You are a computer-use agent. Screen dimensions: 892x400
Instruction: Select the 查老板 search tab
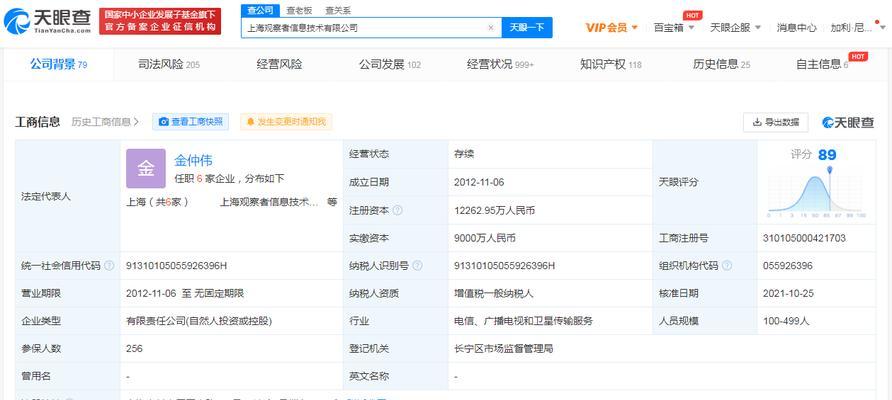click(299, 10)
